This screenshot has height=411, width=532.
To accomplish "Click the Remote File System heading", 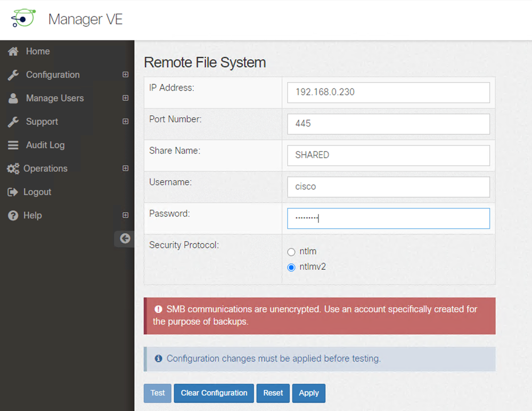I will (x=205, y=62).
